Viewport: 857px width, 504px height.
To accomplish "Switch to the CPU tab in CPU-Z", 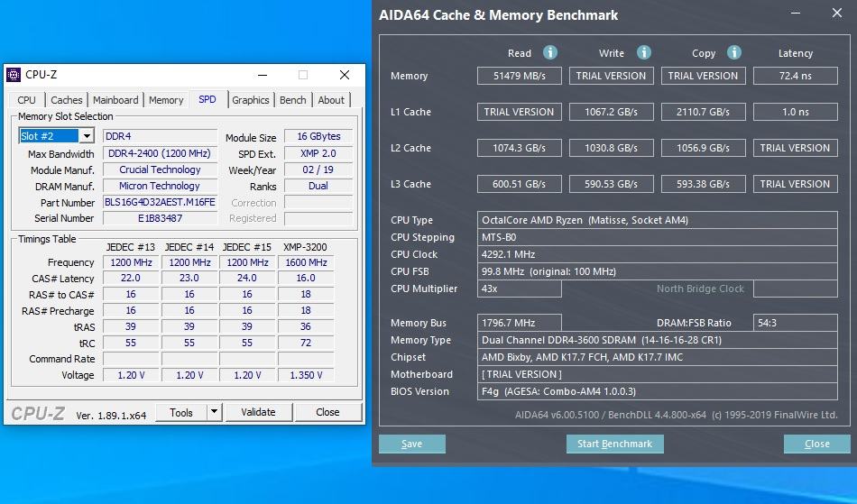I will [x=26, y=100].
